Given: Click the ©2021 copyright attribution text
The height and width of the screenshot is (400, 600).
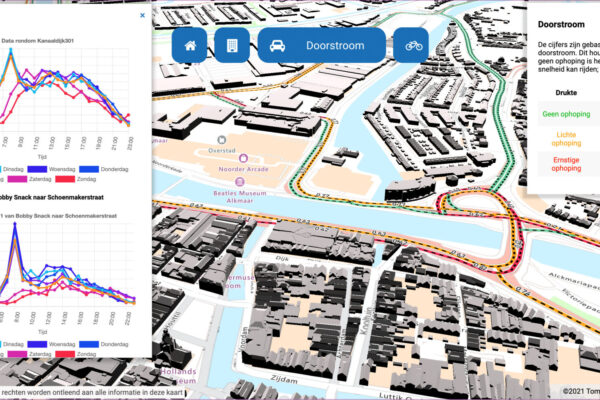Looking at the screenshot, I should 581,391.
